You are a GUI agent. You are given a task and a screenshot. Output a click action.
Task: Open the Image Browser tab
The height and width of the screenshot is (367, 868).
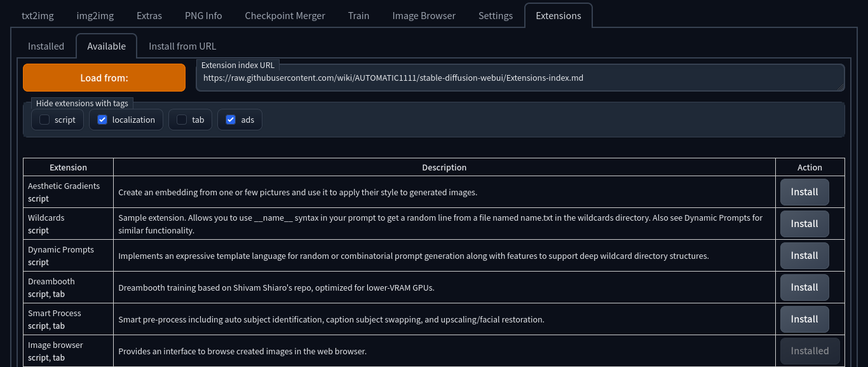coord(424,15)
